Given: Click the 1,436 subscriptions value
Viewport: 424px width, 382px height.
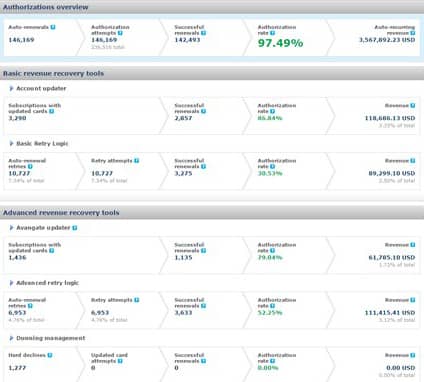Looking at the screenshot, I should pos(17,257).
